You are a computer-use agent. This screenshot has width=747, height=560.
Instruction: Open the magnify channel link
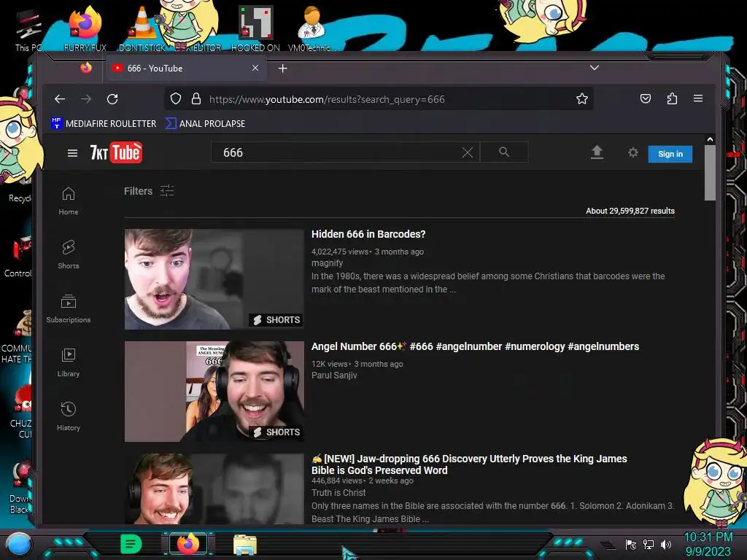327,262
